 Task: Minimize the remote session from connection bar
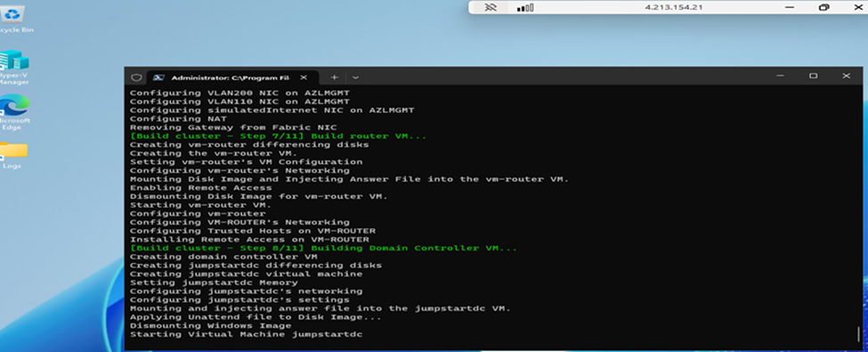(x=790, y=7)
